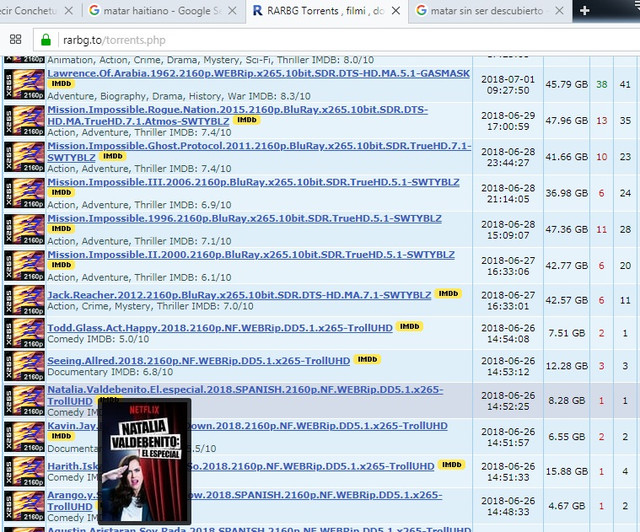Image resolution: width=640 pixels, height=532 pixels.
Task: Click the IMDb badge next to Jack.Reacher.2012
Action: tap(448, 294)
